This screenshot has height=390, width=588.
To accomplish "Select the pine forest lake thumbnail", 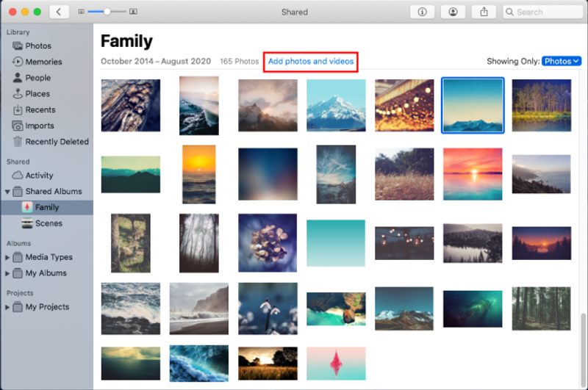I will tap(542, 105).
